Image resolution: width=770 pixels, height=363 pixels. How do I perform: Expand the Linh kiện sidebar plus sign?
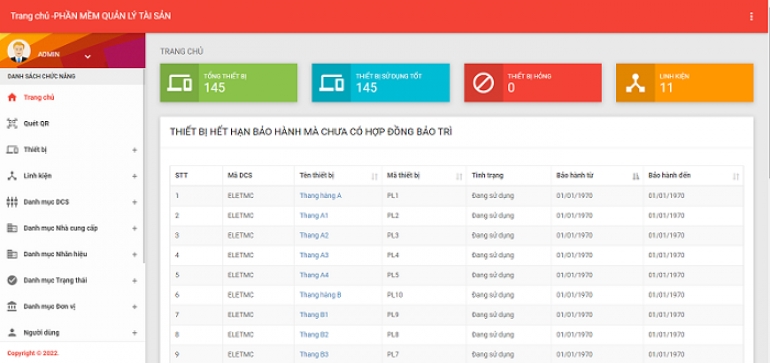[135, 176]
